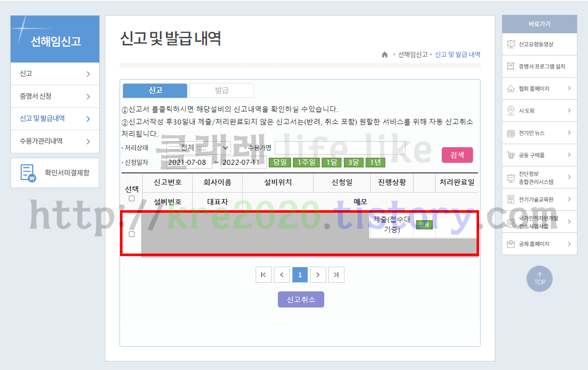
Task: Expand the 시·도회 chevron arrow
Action: [569, 110]
